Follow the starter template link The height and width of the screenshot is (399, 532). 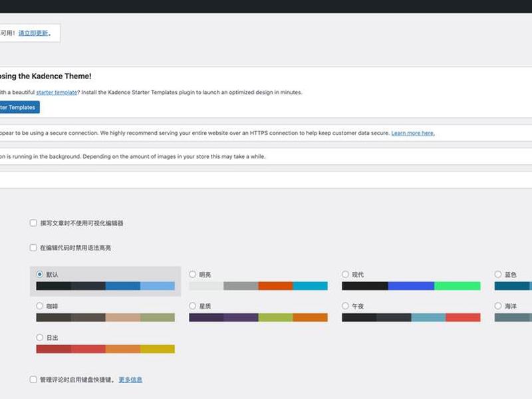(57, 92)
